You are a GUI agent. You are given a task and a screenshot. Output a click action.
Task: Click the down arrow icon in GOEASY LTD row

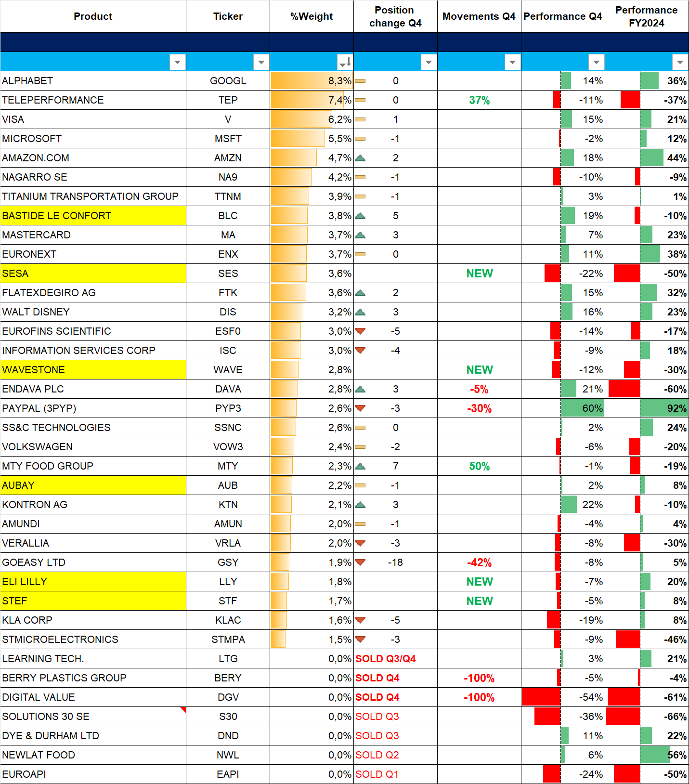(360, 562)
